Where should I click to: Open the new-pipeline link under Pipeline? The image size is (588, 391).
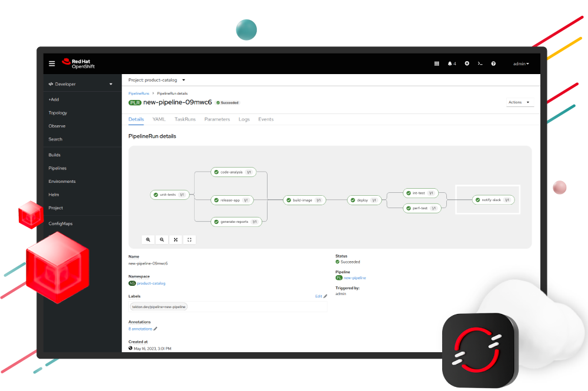(x=355, y=278)
